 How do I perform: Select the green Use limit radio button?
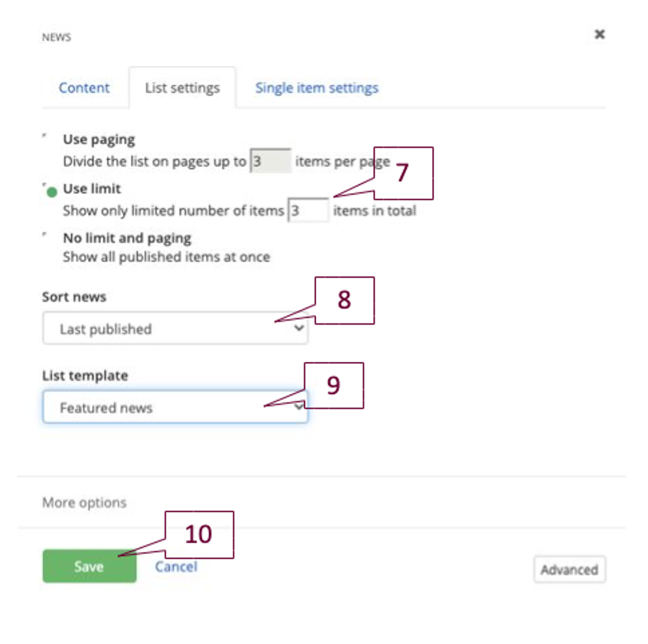pyautogui.click(x=51, y=192)
